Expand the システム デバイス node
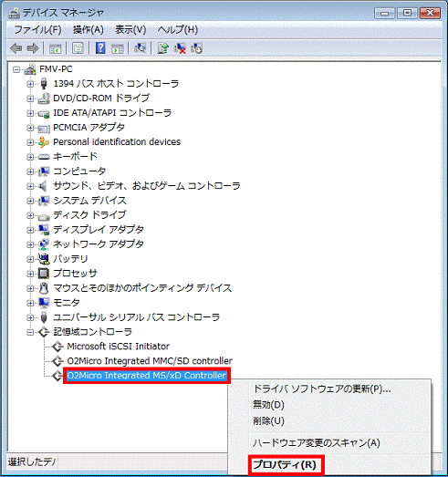Viewport: 448px width, 477px height. [30, 201]
